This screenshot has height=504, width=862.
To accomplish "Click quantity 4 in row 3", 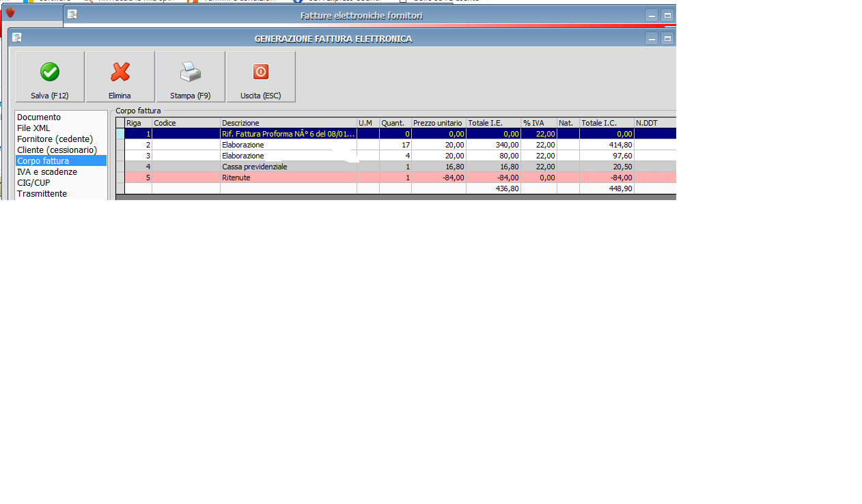I will [395, 156].
